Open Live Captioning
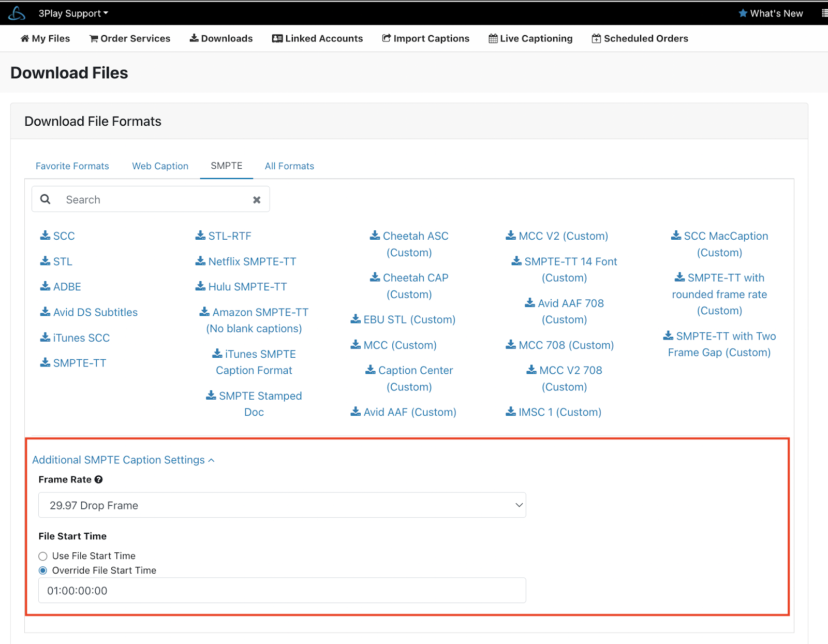This screenshot has width=828, height=644. (530, 38)
